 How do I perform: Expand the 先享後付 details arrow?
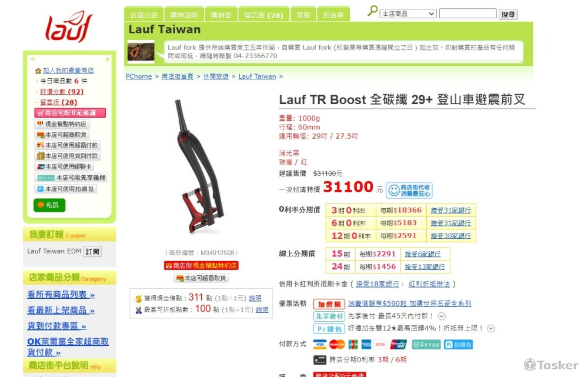click(442, 316)
